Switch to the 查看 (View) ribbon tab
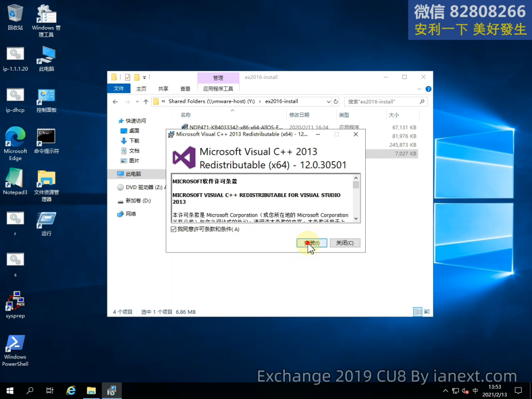The image size is (532, 399). pos(185,89)
